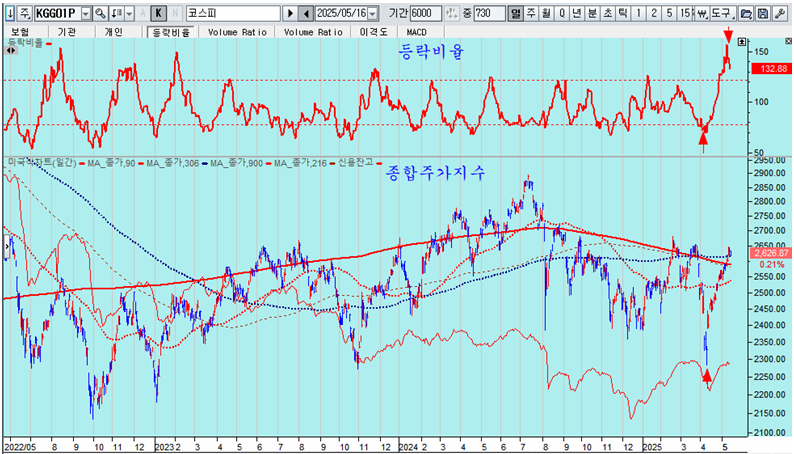The width and height of the screenshot is (794, 454).
Task: Toggle the K market button
Action: tap(158, 14)
